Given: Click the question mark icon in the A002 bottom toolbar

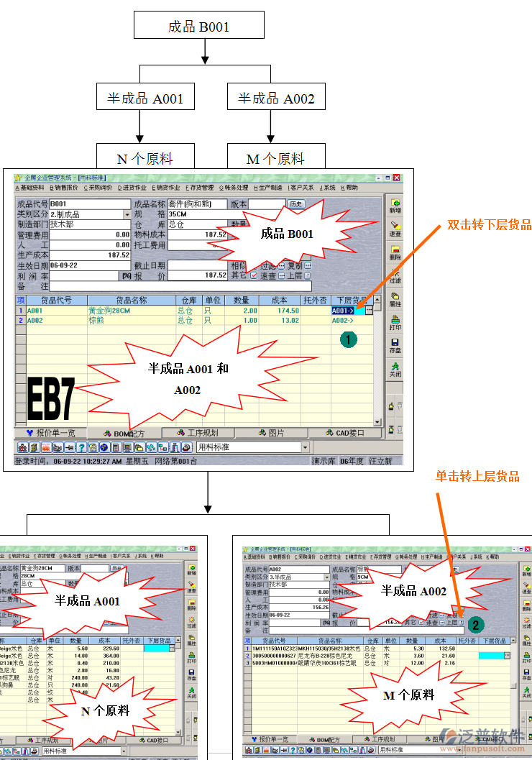Looking at the screenshot, I should (292, 750).
